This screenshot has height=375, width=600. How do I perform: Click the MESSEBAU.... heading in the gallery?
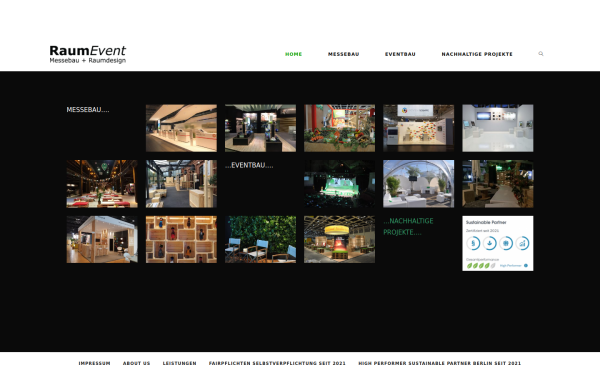pos(88,109)
